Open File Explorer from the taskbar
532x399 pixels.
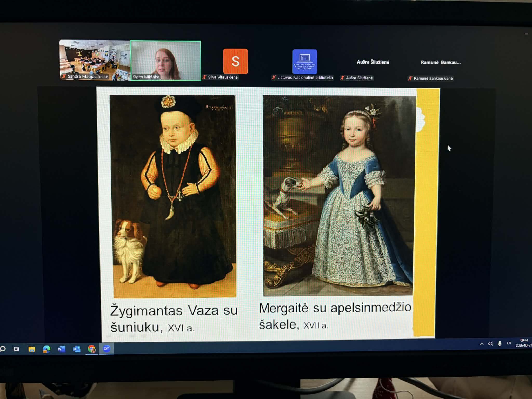click(x=32, y=349)
